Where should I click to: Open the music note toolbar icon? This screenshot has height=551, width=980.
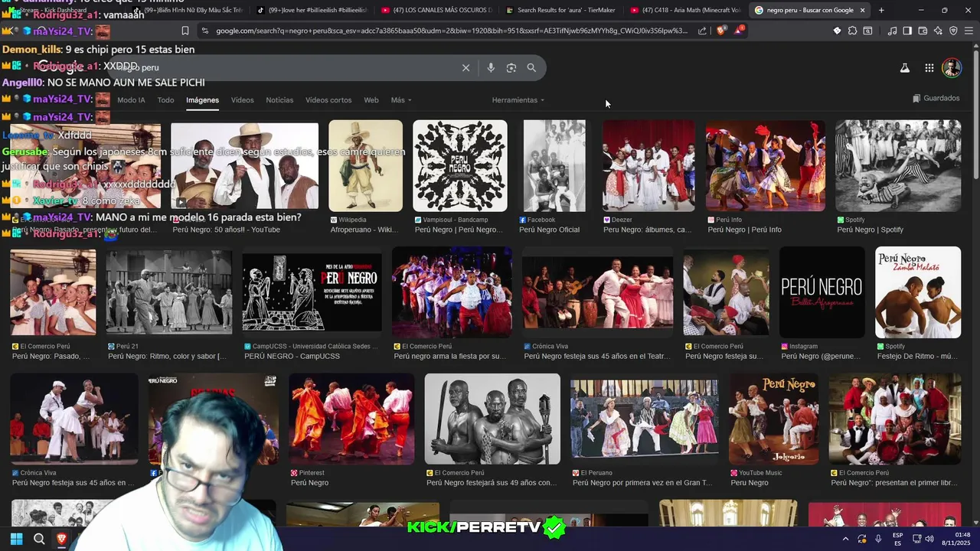pyautogui.click(x=892, y=31)
